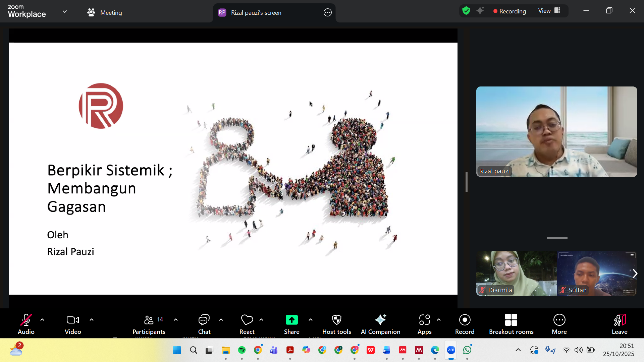Expand video options arrow next to Video
This screenshot has width=644, height=362.
click(x=92, y=320)
